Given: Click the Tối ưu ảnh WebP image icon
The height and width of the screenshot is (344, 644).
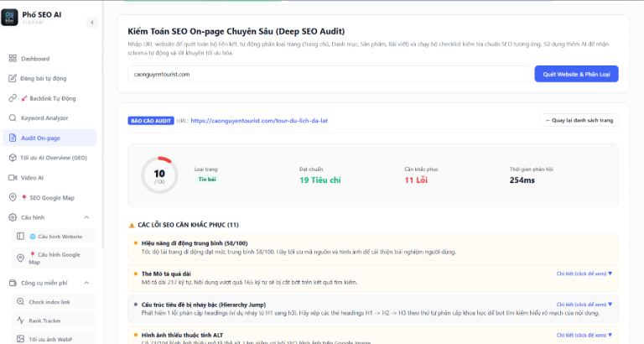Looking at the screenshot, I should click(x=20, y=339).
